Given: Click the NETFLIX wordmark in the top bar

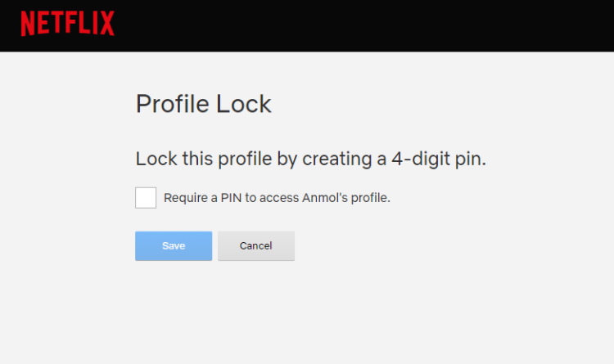Looking at the screenshot, I should [67, 23].
